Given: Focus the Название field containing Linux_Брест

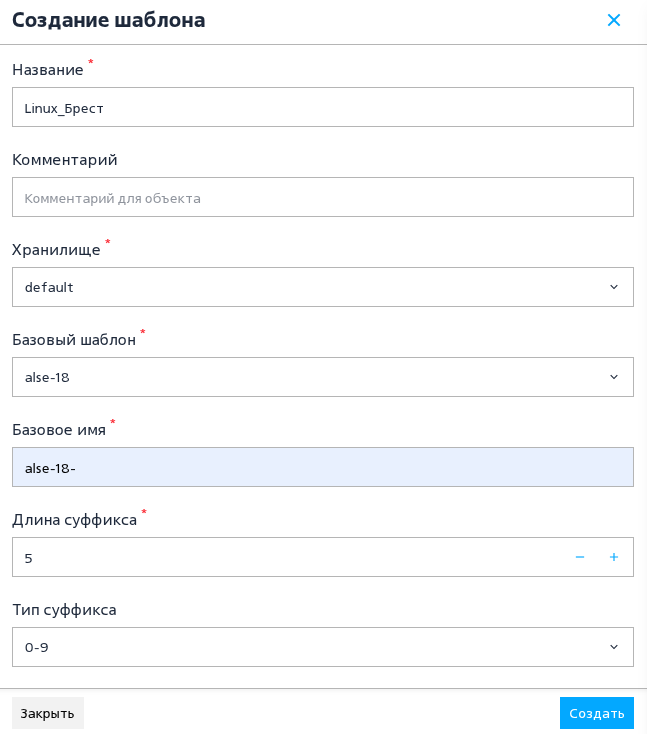Looking at the screenshot, I should click(x=323, y=107).
